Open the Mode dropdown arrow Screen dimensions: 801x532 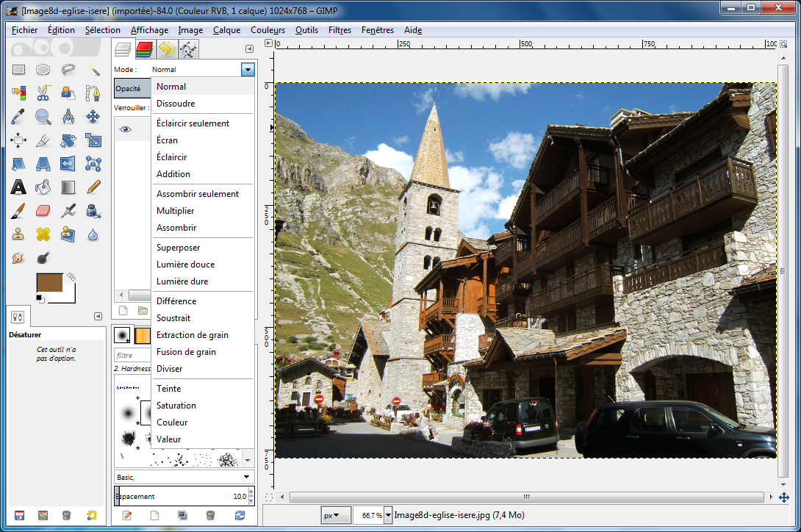pyautogui.click(x=248, y=70)
